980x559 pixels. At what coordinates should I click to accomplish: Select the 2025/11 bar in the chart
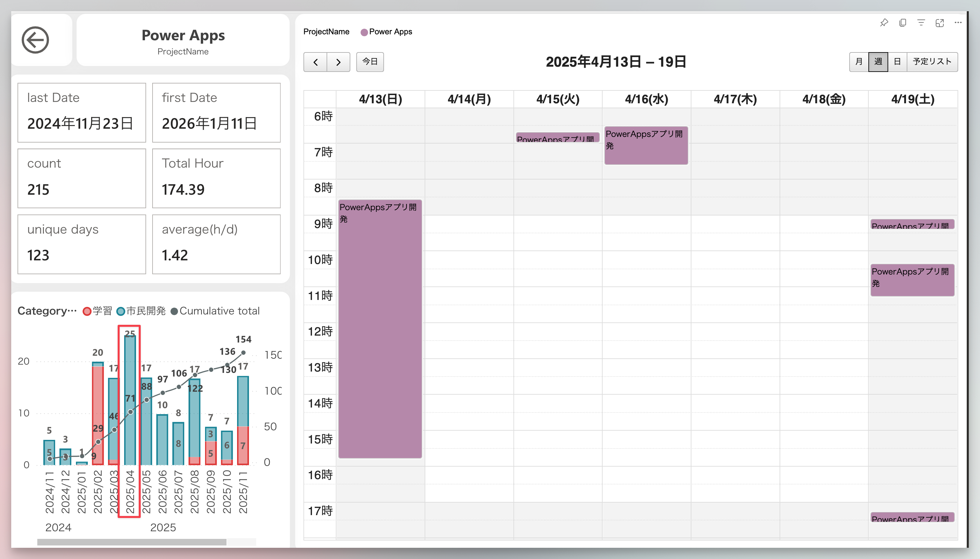tap(243, 421)
